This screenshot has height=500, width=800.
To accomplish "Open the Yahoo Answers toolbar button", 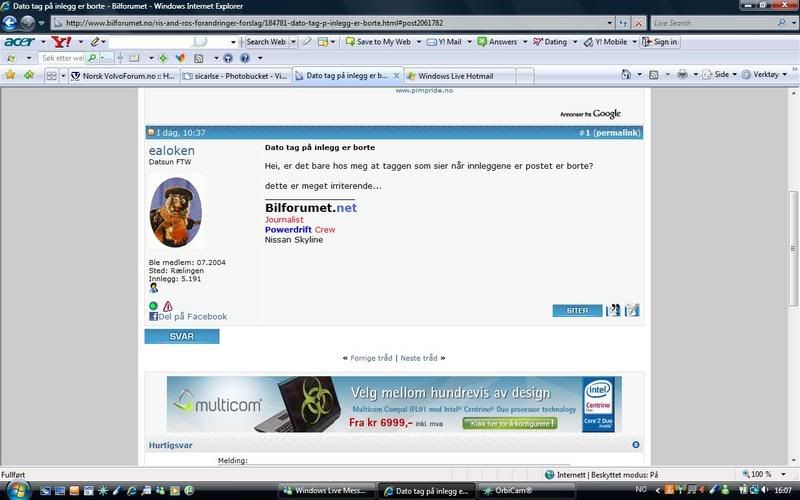I will coord(497,42).
